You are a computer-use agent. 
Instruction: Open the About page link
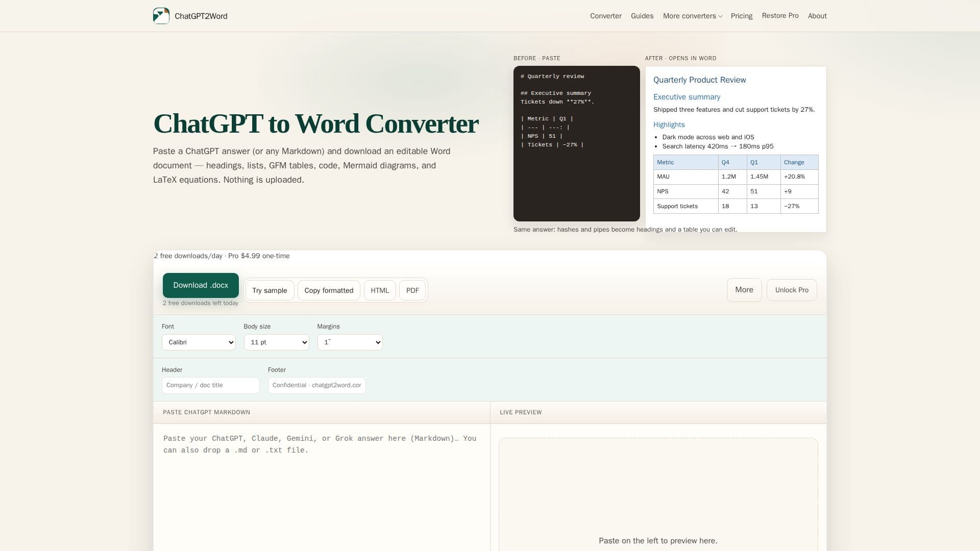(x=817, y=16)
